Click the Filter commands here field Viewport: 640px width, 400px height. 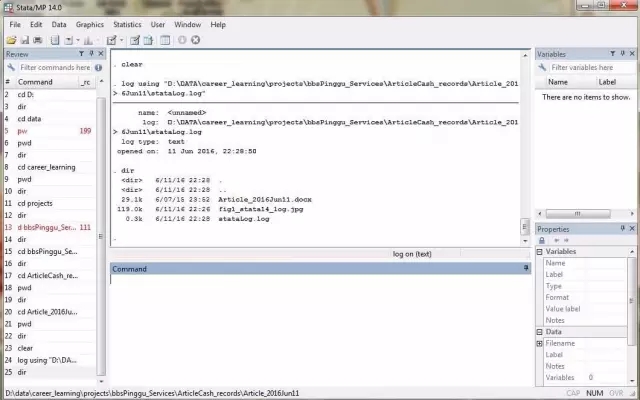tap(55, 67)
